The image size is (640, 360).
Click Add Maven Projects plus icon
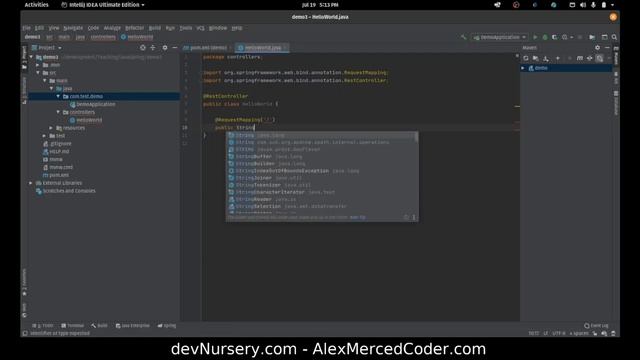pos(558,58)
